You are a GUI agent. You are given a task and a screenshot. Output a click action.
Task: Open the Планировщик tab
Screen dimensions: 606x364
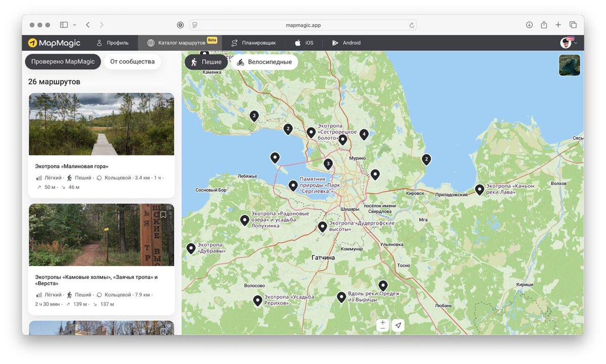tap(254, 43)
